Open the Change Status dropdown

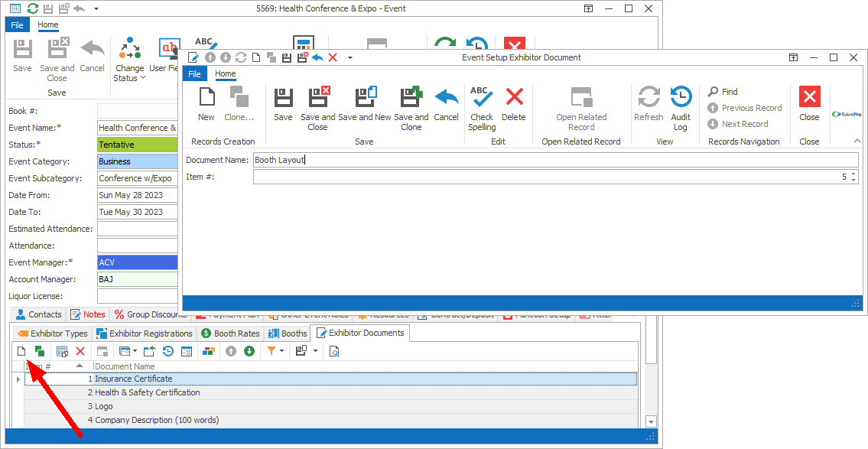pos(129,60)
